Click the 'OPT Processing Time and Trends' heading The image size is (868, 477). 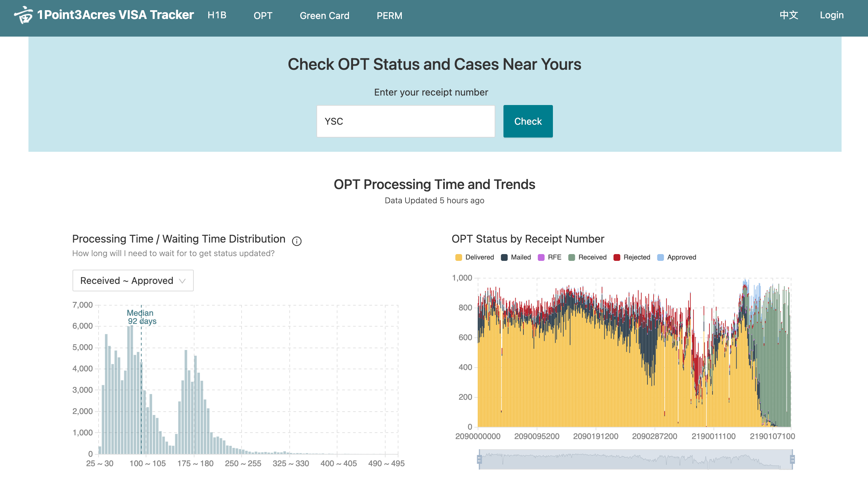tap(434, 185)
